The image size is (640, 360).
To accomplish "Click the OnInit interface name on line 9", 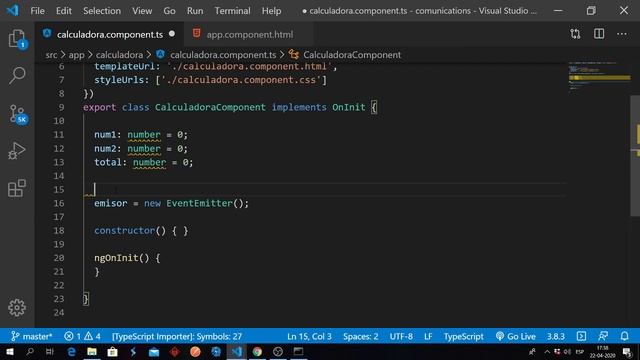I will (349, 107).
